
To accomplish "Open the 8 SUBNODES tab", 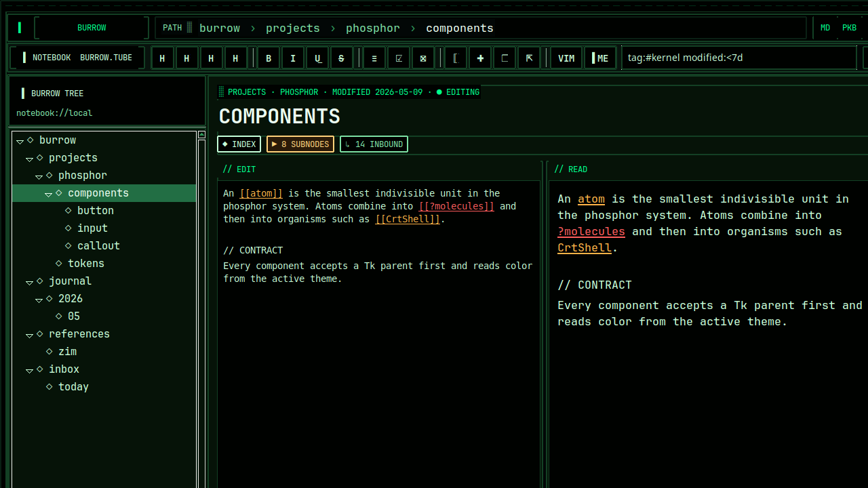I will [300, 144].
